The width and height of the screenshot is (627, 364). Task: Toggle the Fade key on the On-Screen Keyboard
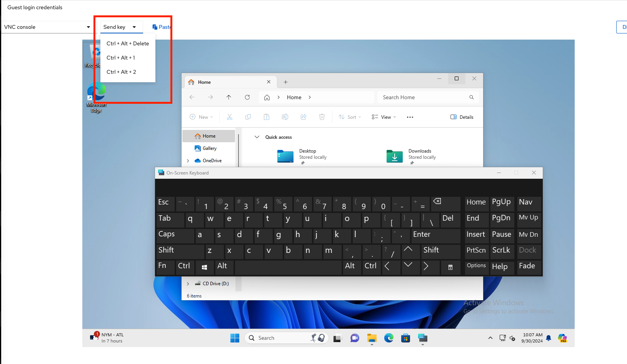[529, 267]
